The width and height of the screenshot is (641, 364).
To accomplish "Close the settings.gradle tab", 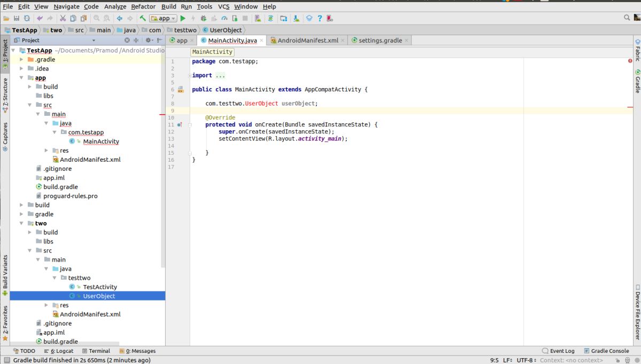I will point(407,40).
